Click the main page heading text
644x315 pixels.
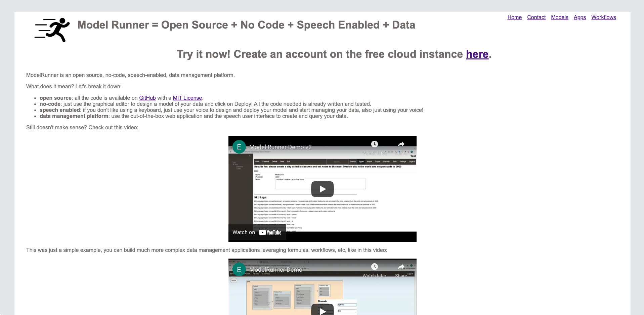(x=246, y=25)
